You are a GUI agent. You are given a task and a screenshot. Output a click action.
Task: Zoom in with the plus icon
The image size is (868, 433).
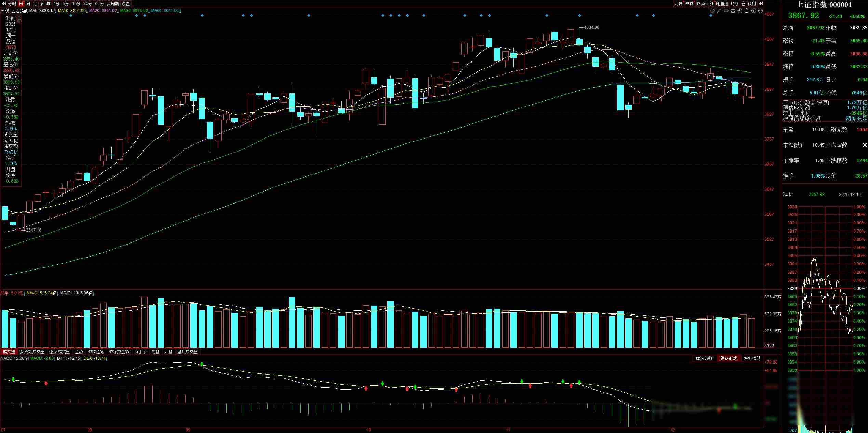(753, 11)
